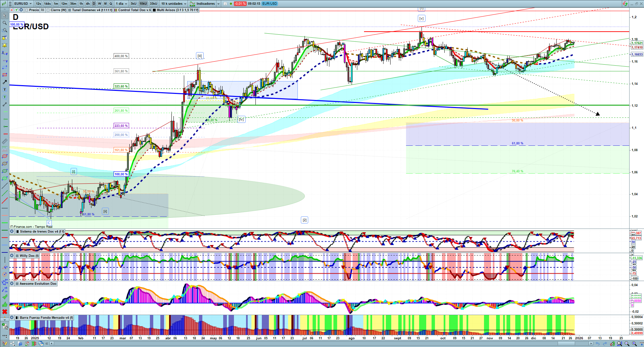
Task: Click the EUR/USD blue ticker badge
Action: [x=270, y=4]
